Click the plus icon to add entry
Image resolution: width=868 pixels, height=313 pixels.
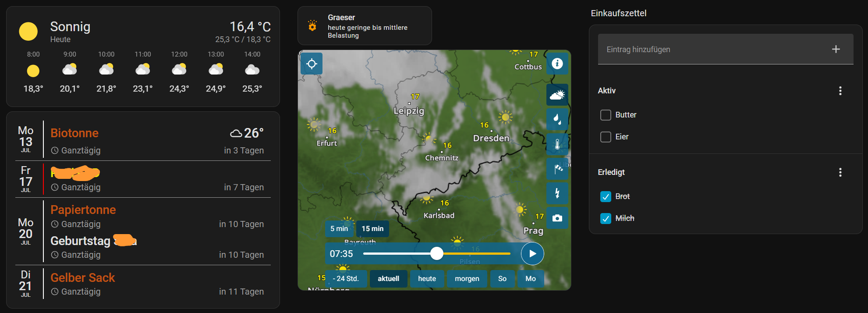click(x=836, y=49)
